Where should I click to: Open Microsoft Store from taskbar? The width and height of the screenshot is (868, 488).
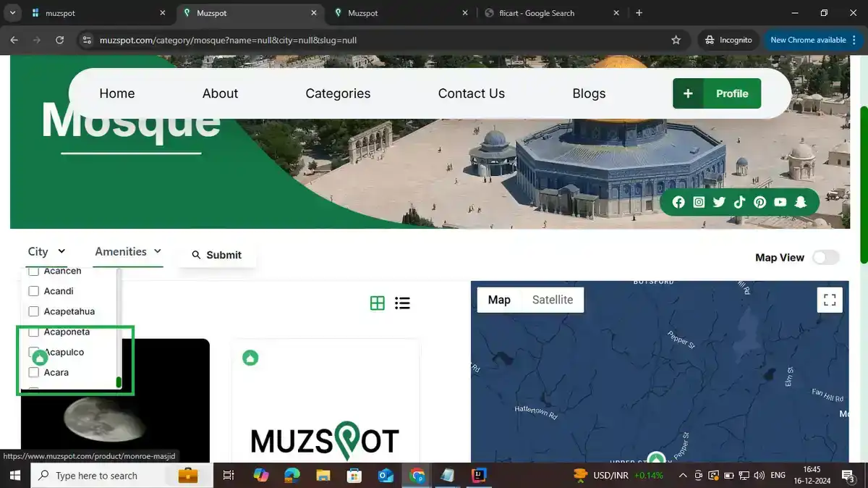tap(354, 475)
